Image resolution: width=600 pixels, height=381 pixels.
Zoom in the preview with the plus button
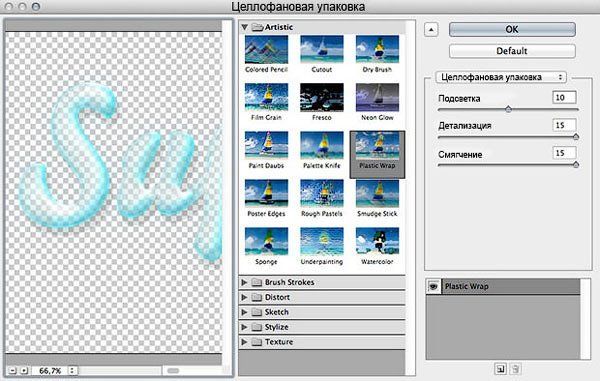coord(24,371)
